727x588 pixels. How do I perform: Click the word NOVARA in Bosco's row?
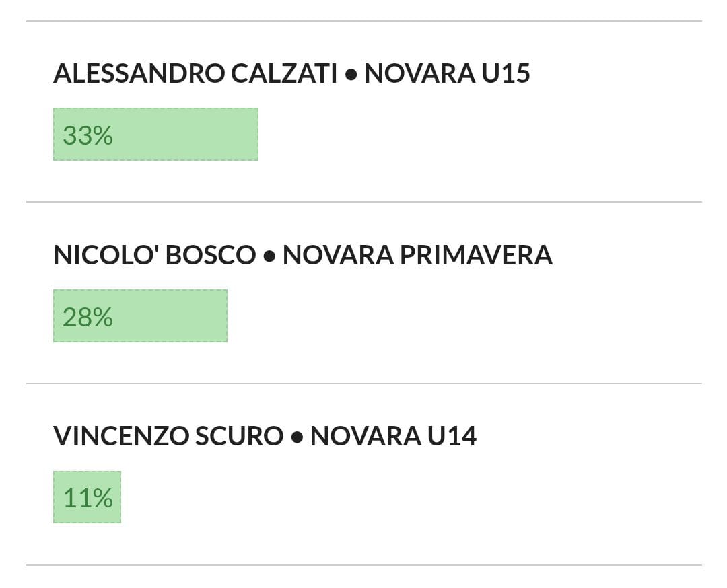(338, 254)
